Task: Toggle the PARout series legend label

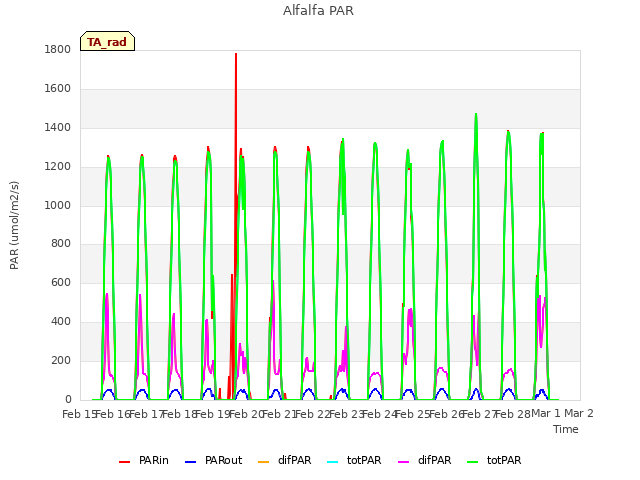Action: (x=223, y=460)
